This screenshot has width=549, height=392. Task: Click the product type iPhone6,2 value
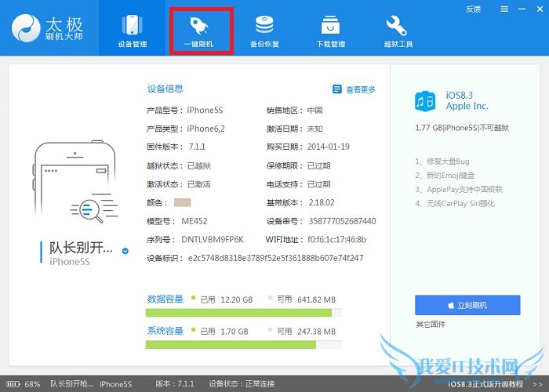[205, 129]
